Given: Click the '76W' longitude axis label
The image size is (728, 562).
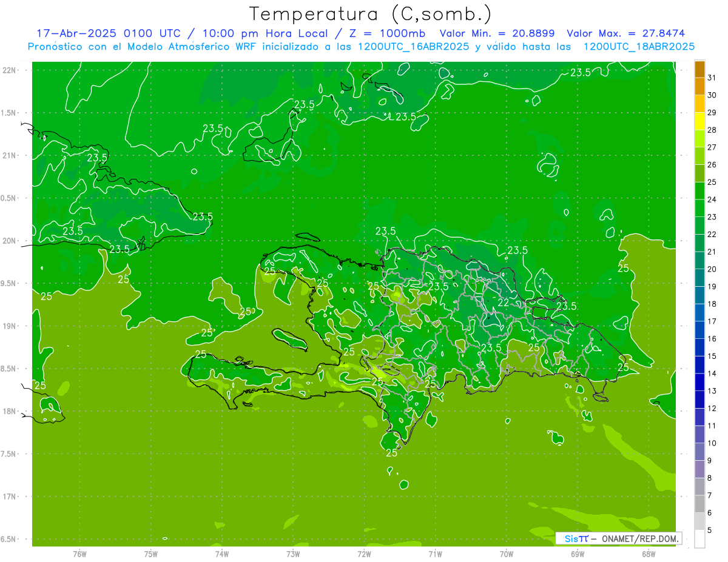Looking at the screenshot, I should tap(79, 554).
